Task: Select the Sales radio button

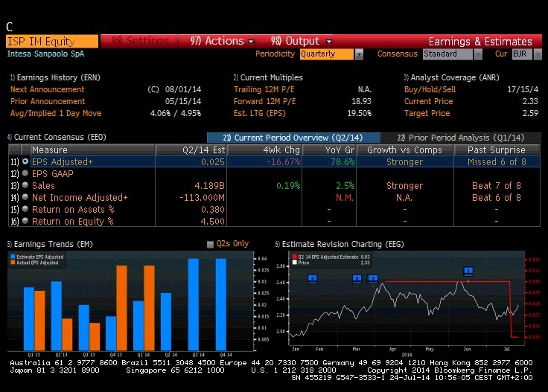Action: [25, 185]
